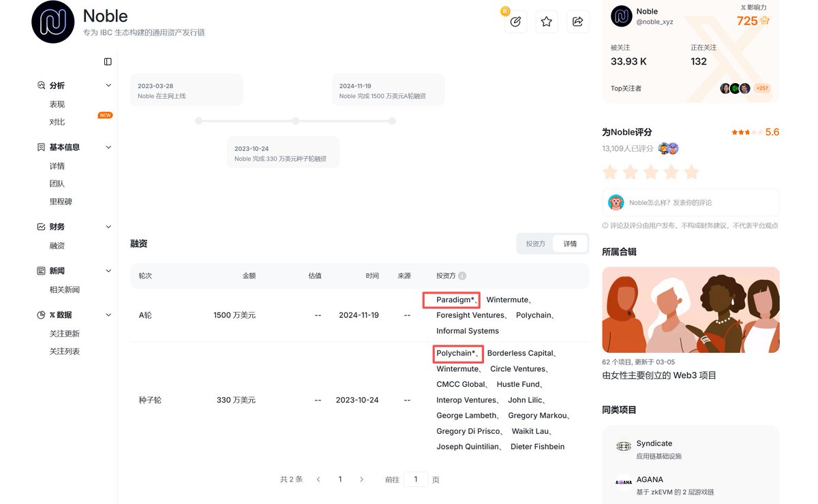Screen dimensions: 818x504
Task: Open 关注列表 in the sidebar
Action: [x=65, y=351]
